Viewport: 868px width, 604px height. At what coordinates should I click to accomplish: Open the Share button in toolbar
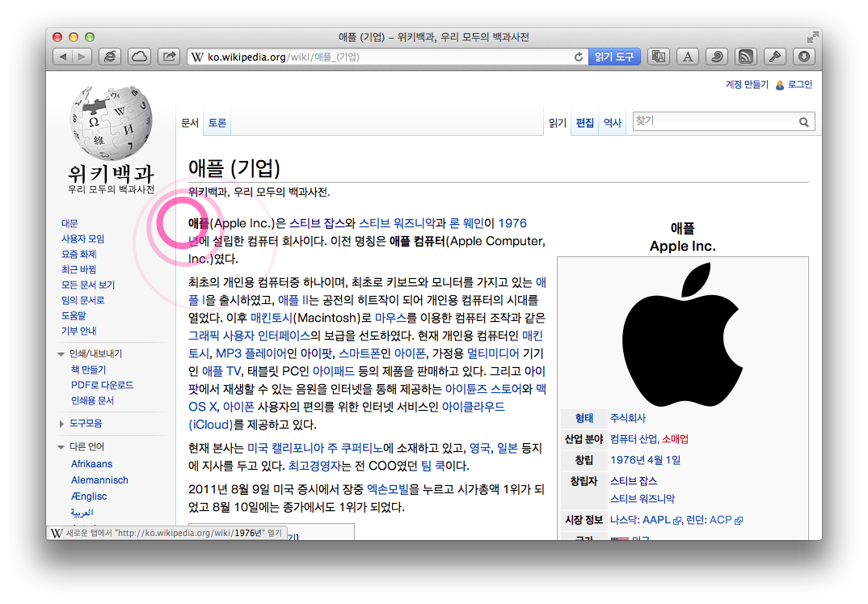[169, 57]
